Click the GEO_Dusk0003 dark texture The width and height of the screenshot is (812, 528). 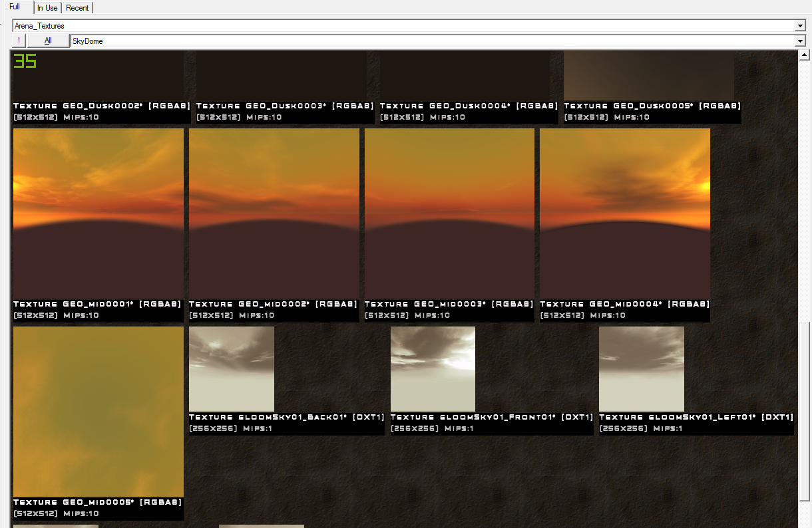(281, 75)
